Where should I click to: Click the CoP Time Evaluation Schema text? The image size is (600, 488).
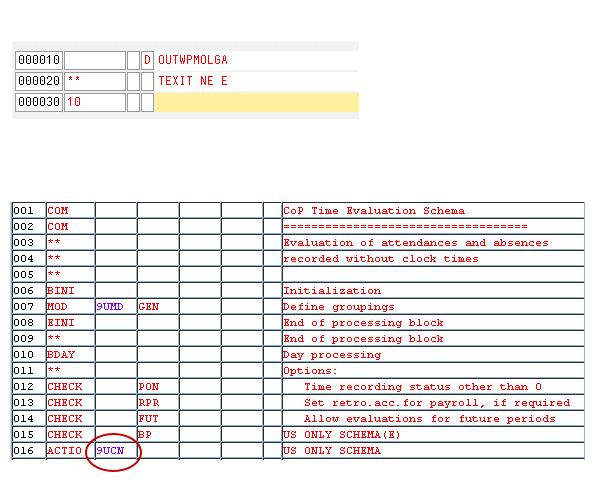coord(374,211)
